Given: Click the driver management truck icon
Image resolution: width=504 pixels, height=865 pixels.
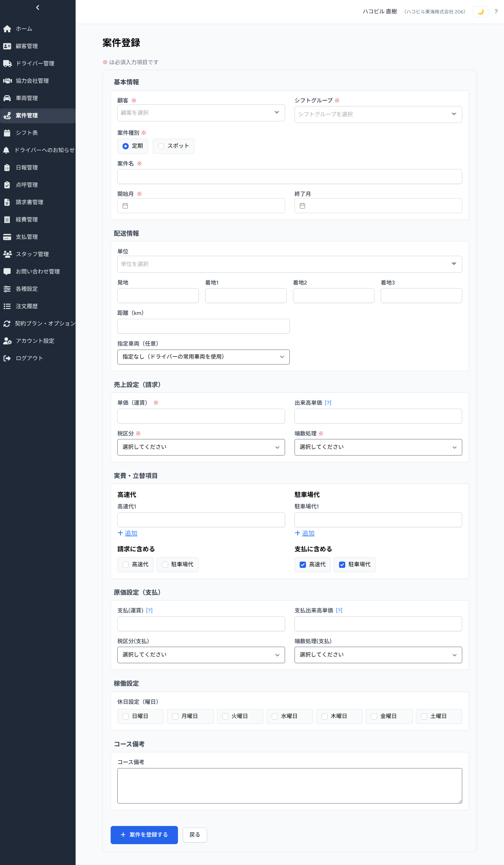Looking at the screenshot, I should coord(7,63).
